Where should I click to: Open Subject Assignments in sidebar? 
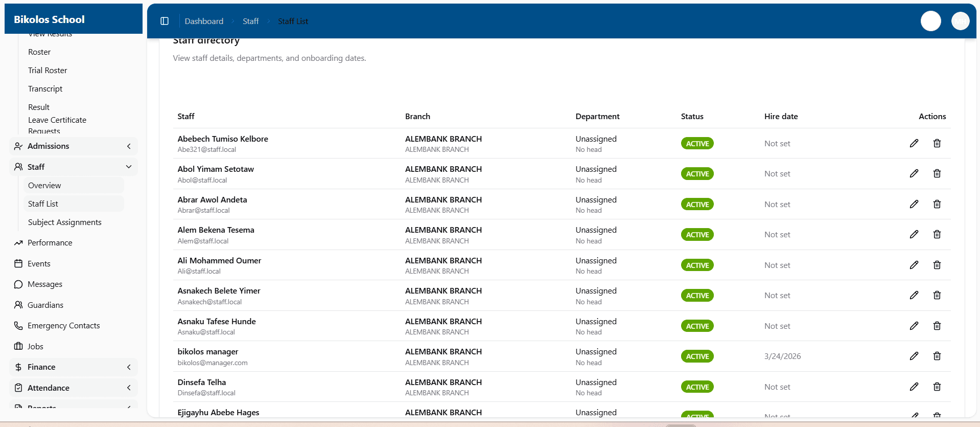(65, 222)
